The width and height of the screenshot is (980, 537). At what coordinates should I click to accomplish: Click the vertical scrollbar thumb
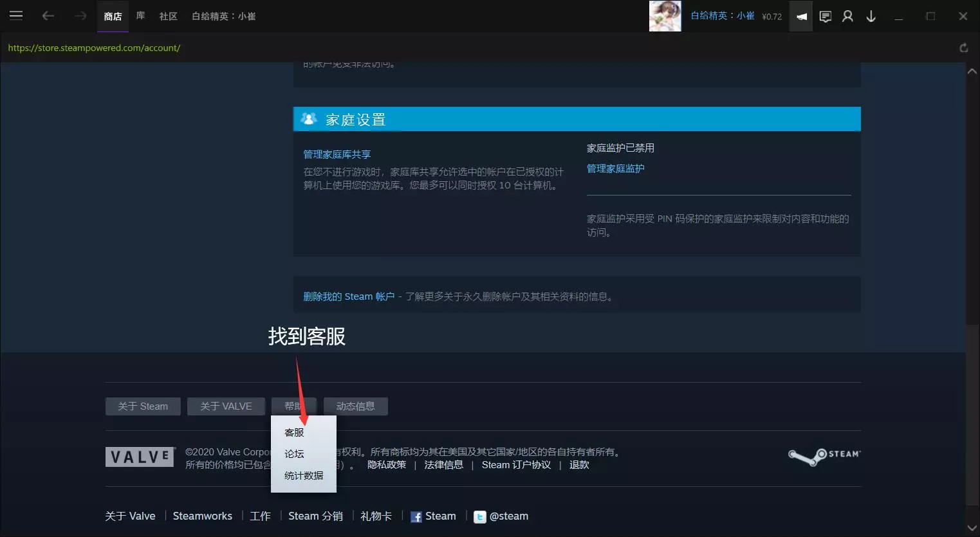pos(972,415)
